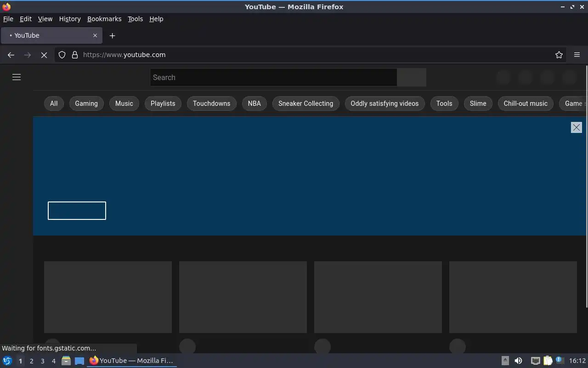Viewport: 588px width, 368px height.
Task: Open the file manager taskbar icon
Action: [66, 361]
